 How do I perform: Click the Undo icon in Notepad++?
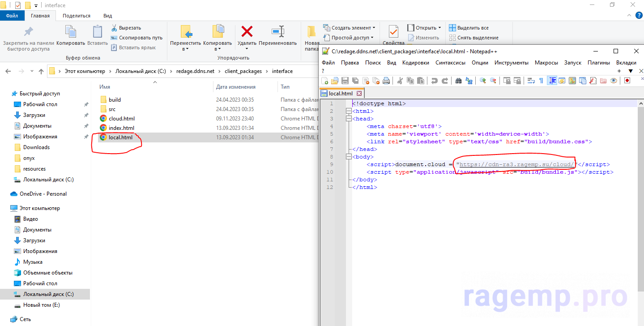click(x=434, y=81)
